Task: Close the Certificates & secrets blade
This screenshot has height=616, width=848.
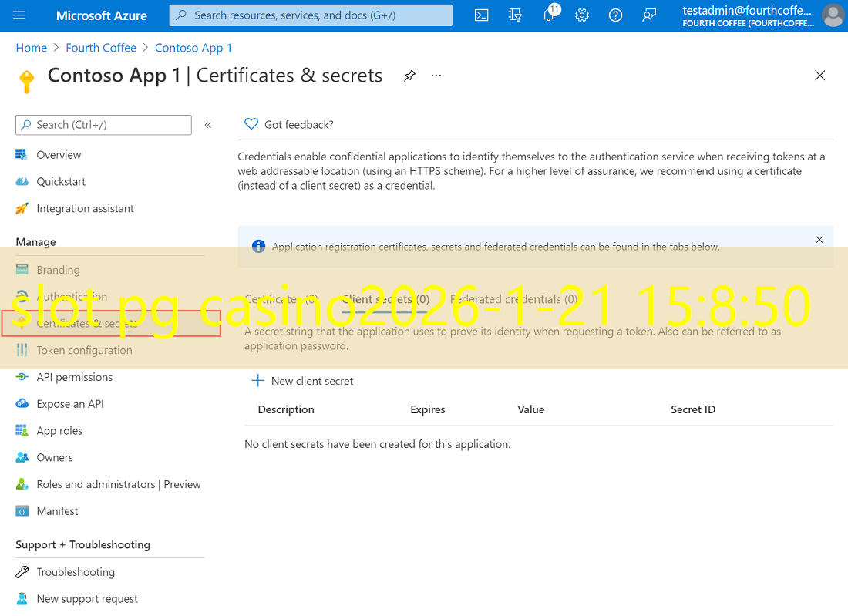Action: coord(819,76)
